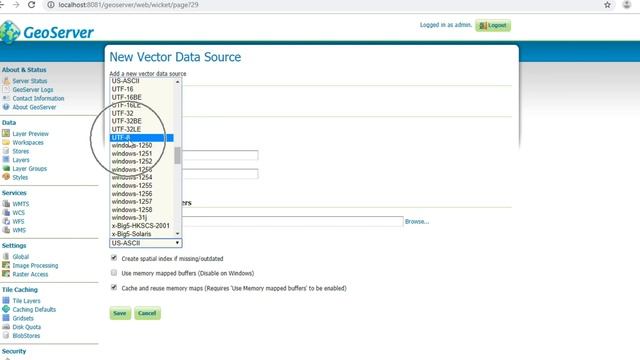Click Workspaces folder icon
Image resolution: width=640 pixels, height=360 pixels.
pyautogui.click(x=6, y=142)
